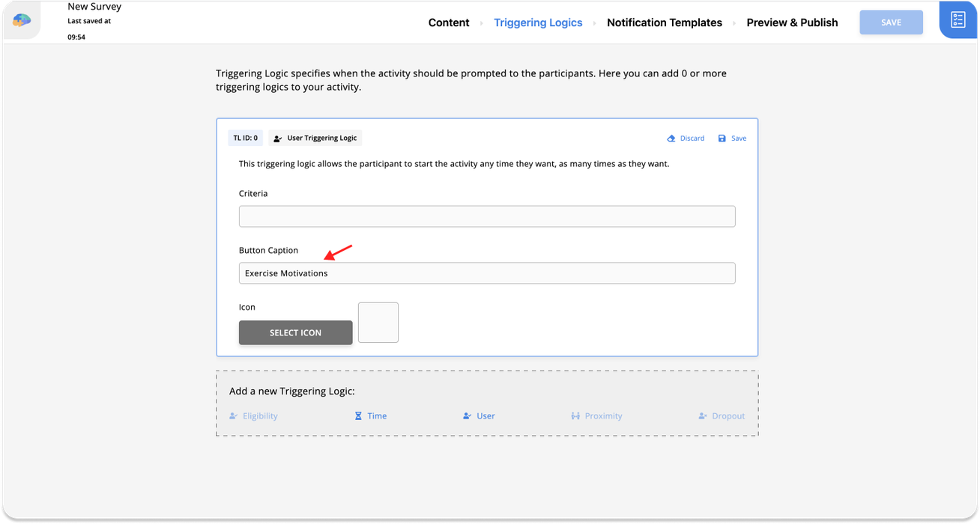The image size is (980, 524).
Task: Click the Time hourglass icon
Action: [x=358, y=416]
